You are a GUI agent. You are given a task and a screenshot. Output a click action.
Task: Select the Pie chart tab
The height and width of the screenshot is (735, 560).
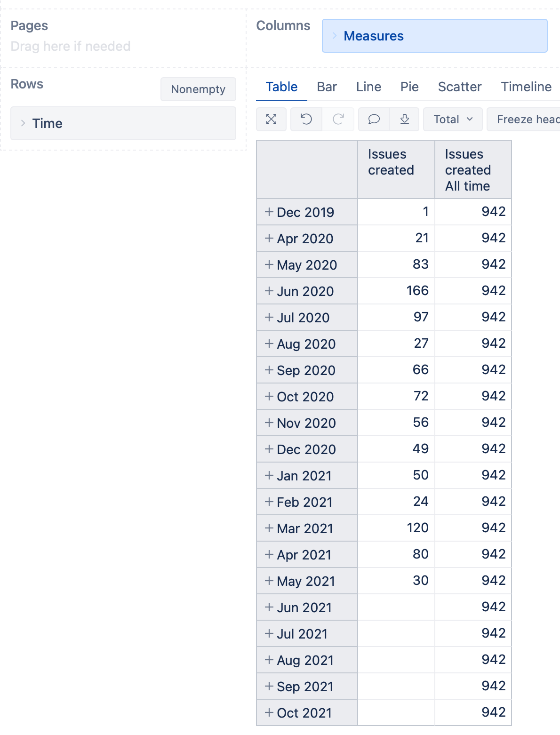tap(409, 87)
